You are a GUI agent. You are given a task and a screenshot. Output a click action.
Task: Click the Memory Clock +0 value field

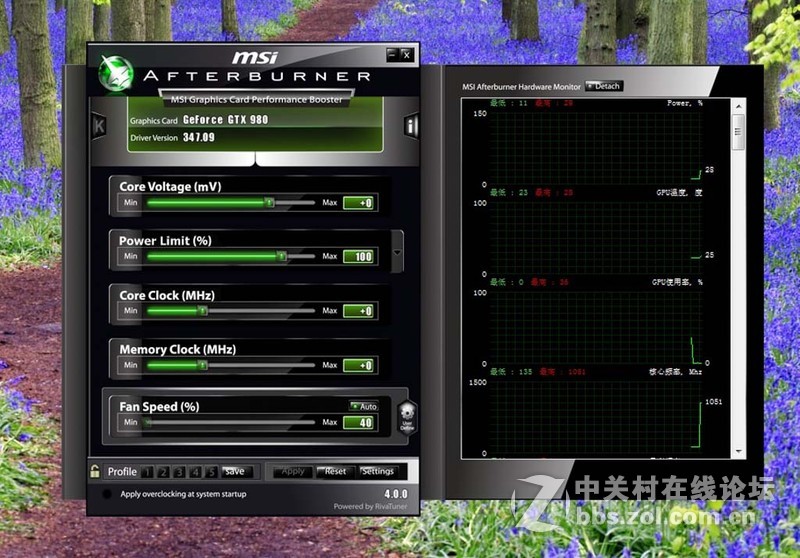click(360, 365)
